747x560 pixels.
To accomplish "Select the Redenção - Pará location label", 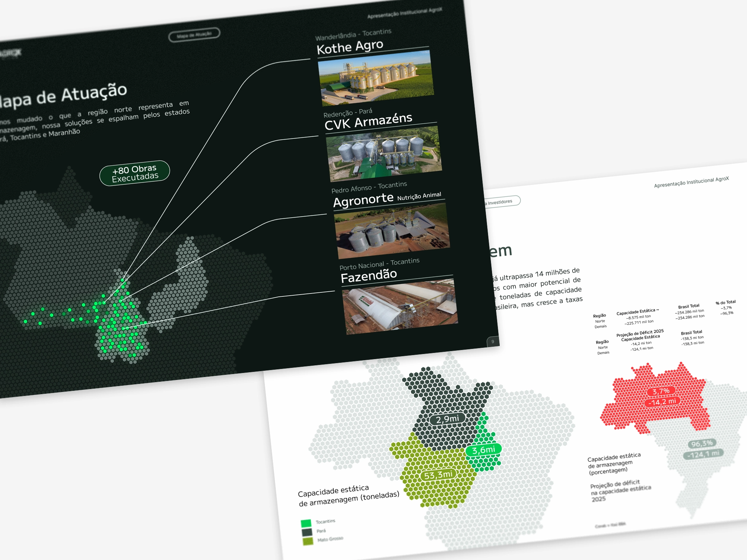I will click(348, 113).
